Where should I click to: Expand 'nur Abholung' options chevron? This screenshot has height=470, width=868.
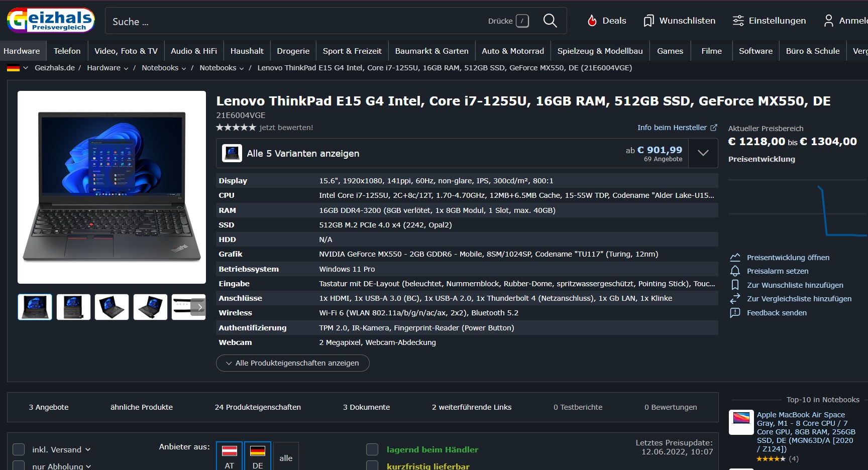coord(89,466)
